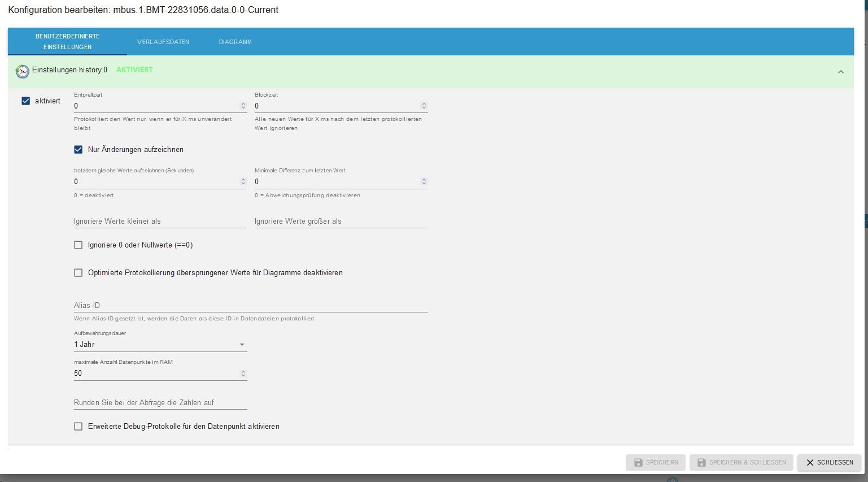Click Speichern & Schliessen button
This screenshot has width=868, height=482.
click(x=741, y=462)
